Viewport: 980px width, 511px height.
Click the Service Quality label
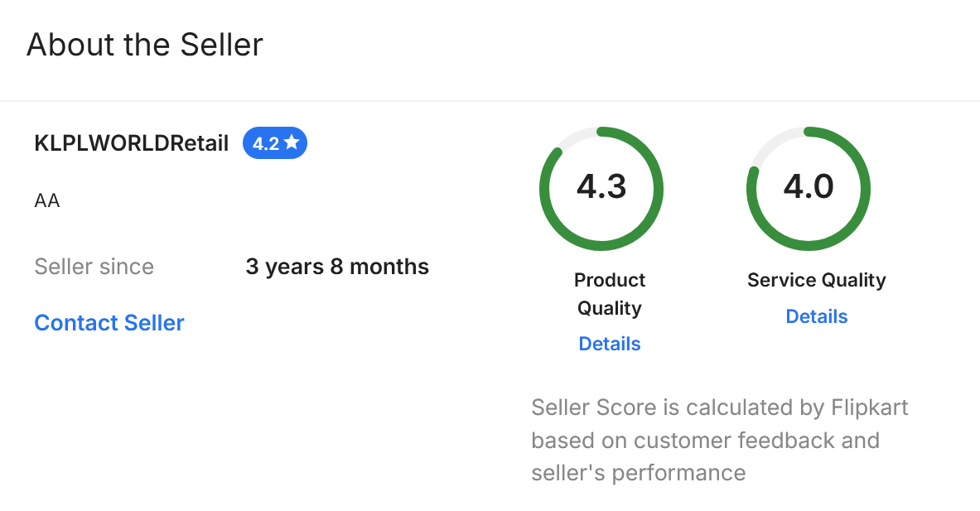(816, 280)
